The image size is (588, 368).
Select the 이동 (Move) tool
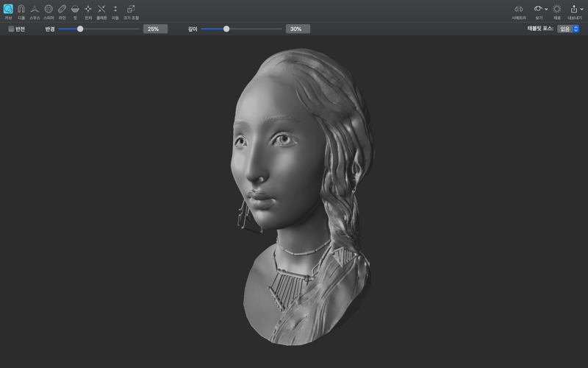tap(115, 10)
